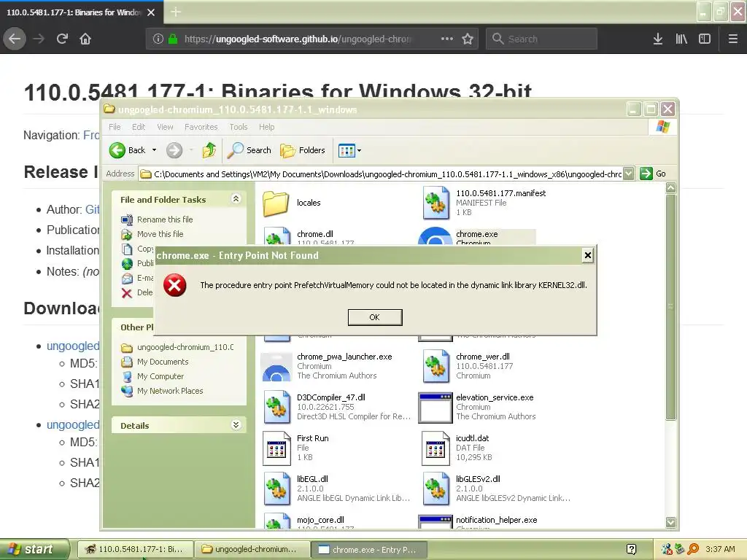Click the Up folder icon in Explorer

coord(209,150)
